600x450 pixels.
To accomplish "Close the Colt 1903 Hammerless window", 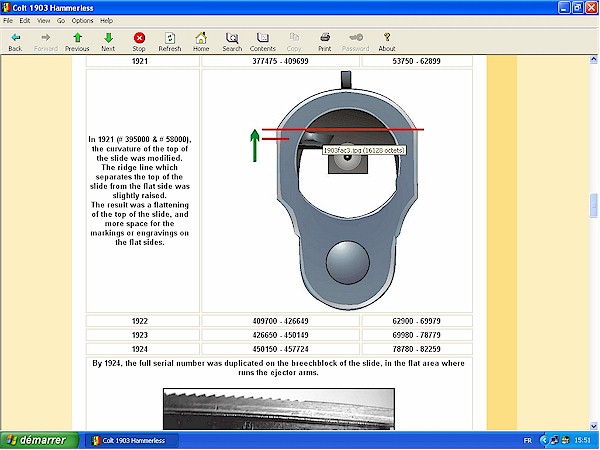I will [x=592, y=8].
